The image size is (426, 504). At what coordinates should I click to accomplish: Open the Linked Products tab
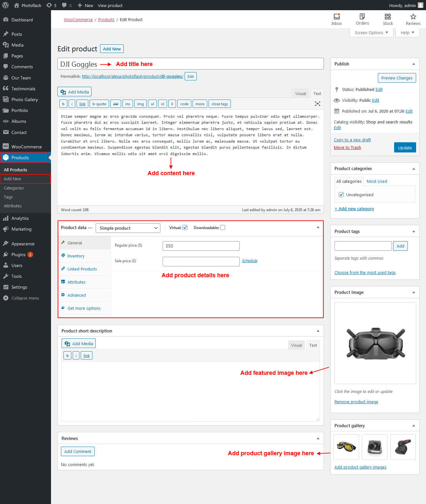click(x=84, y=269)
